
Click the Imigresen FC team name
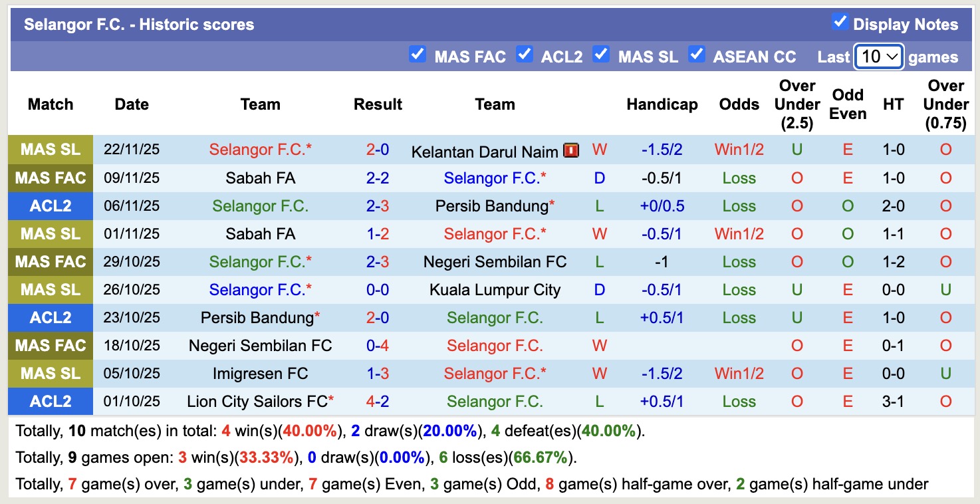coord(261,374)
